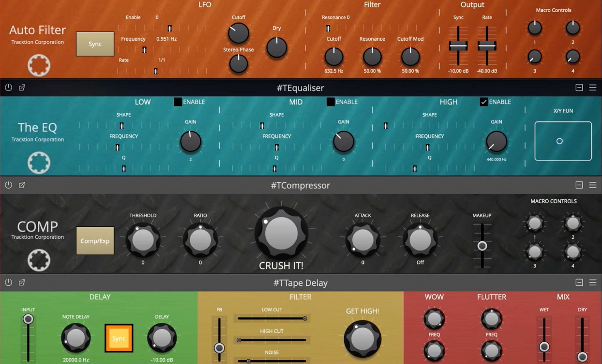Pop out #TTape Delay in separate window
Viewport: 602px width, 364px height.
click(22, 282)
